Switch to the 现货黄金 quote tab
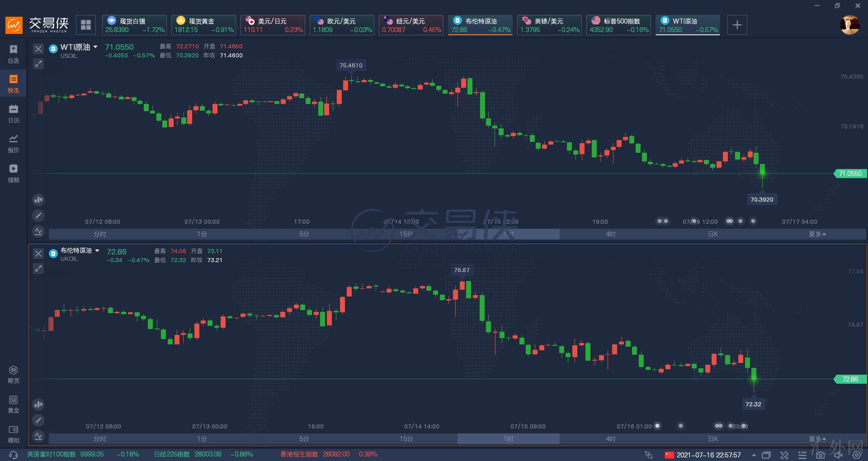Screen dimensions: 868x461 [203, 25]
